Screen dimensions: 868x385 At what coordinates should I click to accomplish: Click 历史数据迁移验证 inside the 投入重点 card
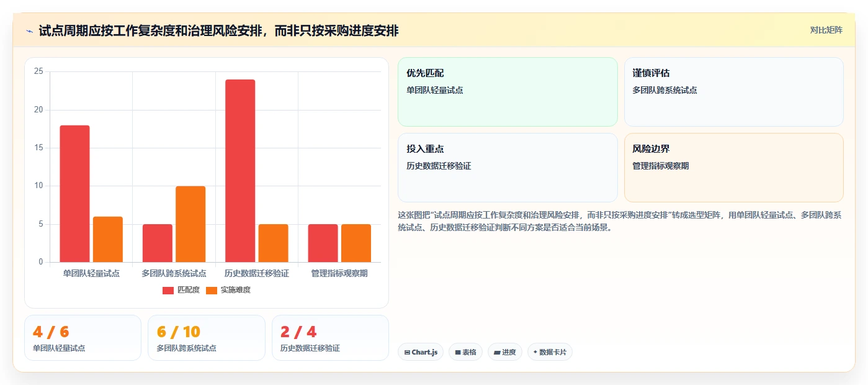click(x=439, y=166)
